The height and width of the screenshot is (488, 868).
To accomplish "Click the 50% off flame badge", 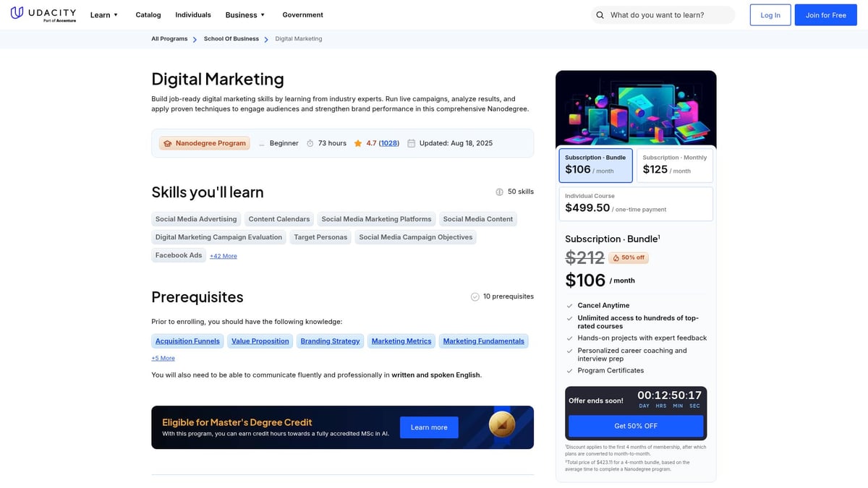I will tap(629, 257).
